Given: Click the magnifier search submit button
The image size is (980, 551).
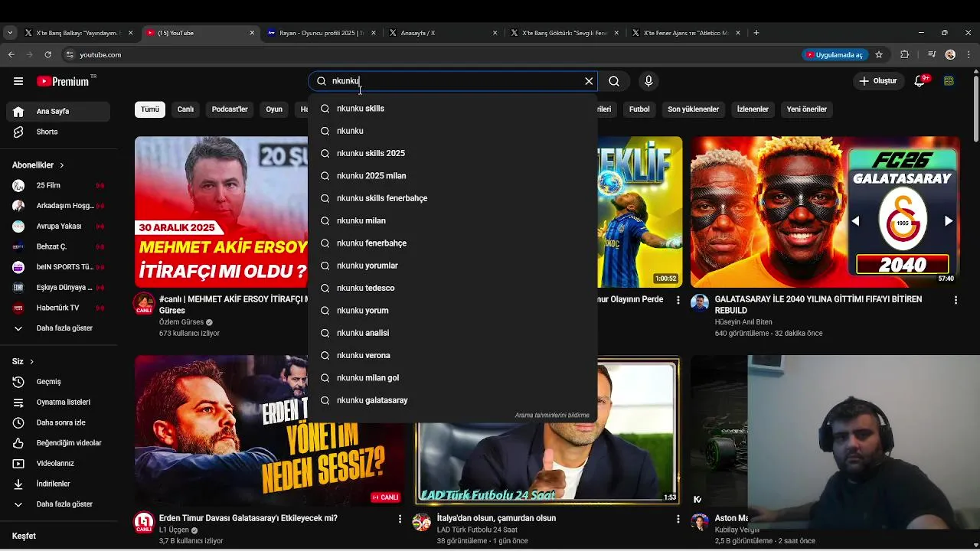Looking at the screenshot, I should [x=614, y=81].
